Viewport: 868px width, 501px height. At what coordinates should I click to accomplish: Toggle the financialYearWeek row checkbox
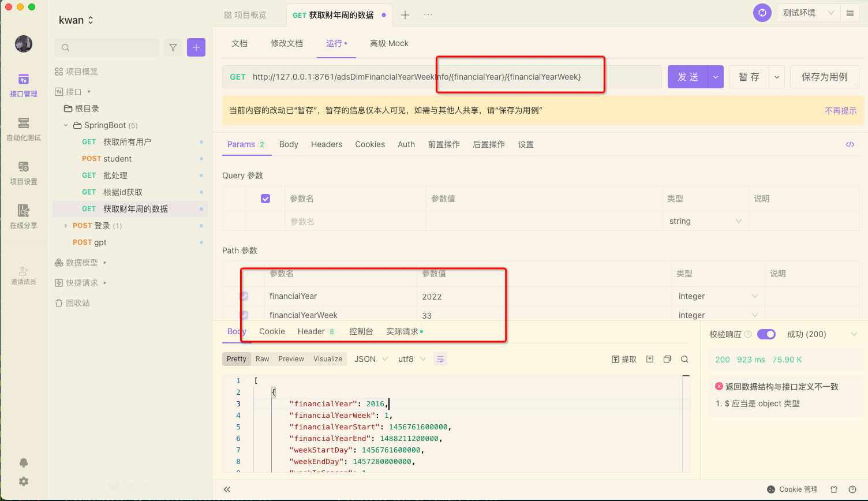point(244,315)
